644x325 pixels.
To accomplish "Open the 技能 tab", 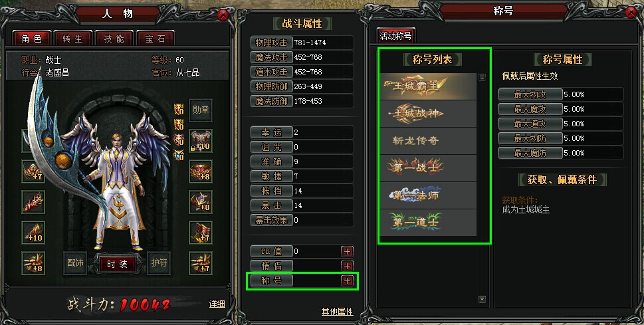I will coord(114,39).
